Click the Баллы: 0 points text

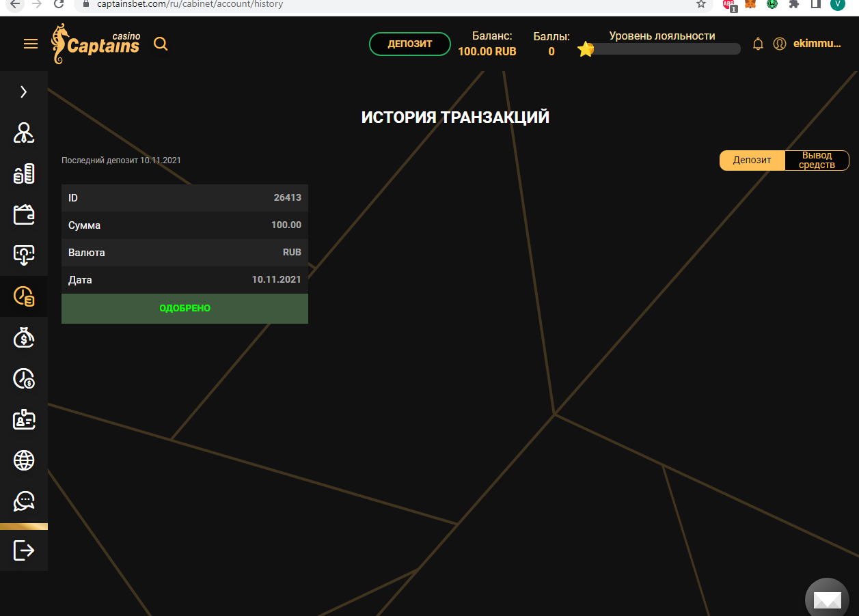(x=551, y=44)
